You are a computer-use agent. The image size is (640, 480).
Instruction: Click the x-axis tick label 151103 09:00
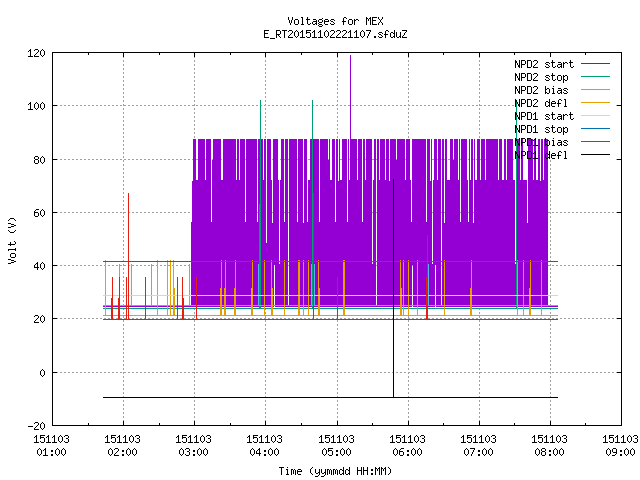point(620,446)
